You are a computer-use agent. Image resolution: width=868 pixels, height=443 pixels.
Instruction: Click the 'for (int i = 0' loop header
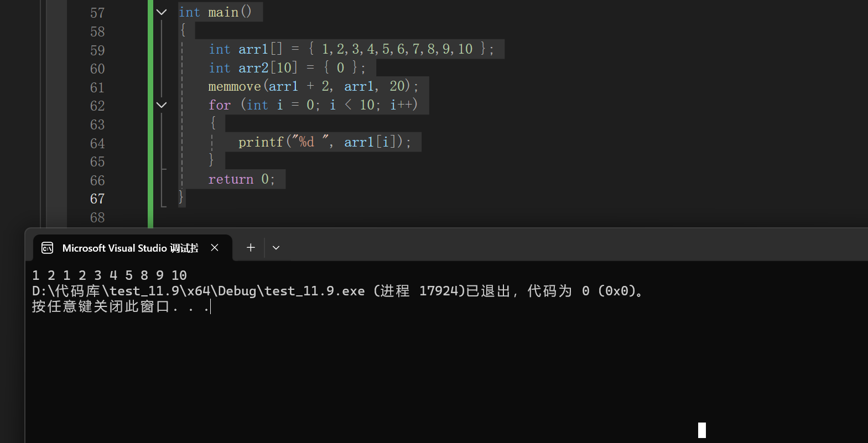pos(313,105)
